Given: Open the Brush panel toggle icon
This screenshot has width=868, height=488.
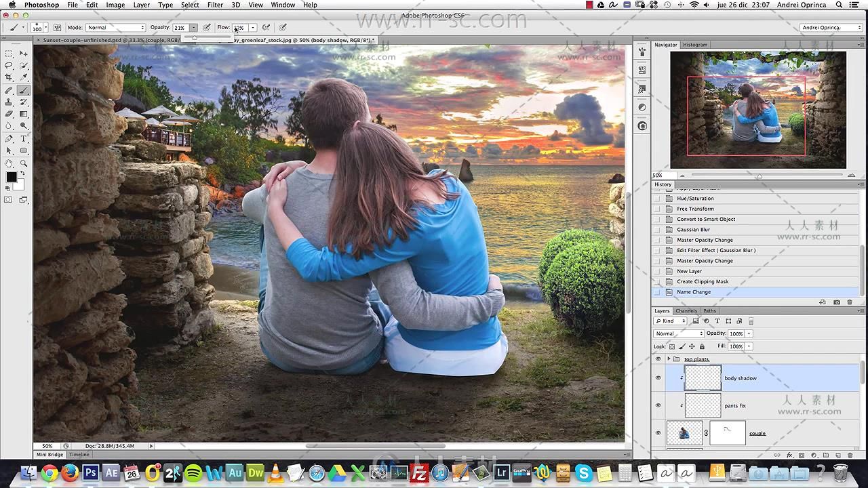Looking at the screenshot, I should click(x=57, y=28).
